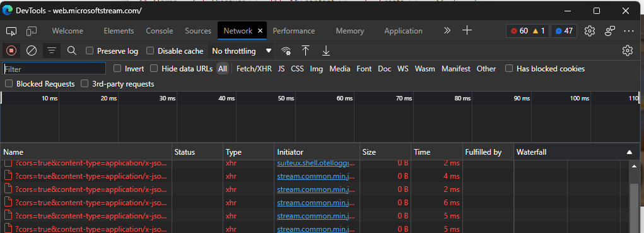Viewport: 644px width, 233px height.
Task: Sort by the Time column header
Action: pyautogui.click(x=436, y=152)
